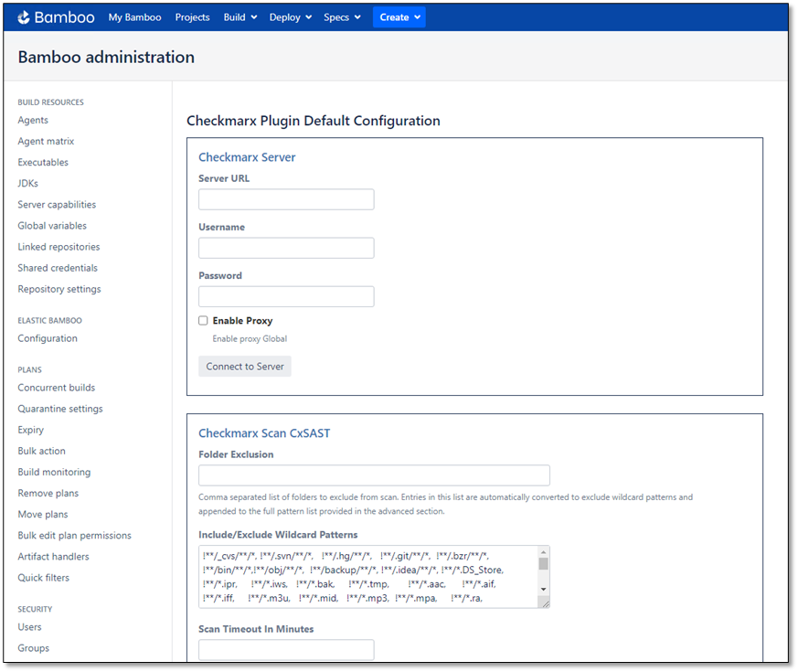The width and height of the screenshot is (798, 672).
Task: Click the Bamboo administration page title
Action: tap(106, 57)
